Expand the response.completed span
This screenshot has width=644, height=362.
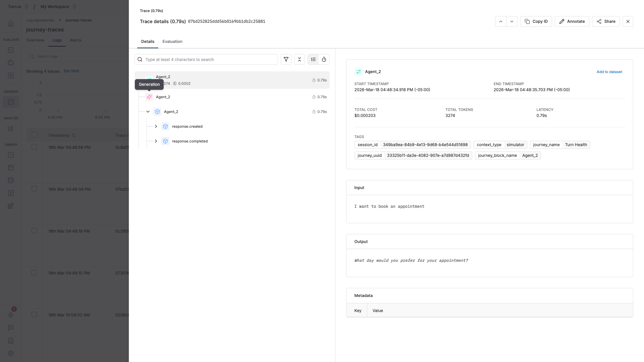coord(156,141)
